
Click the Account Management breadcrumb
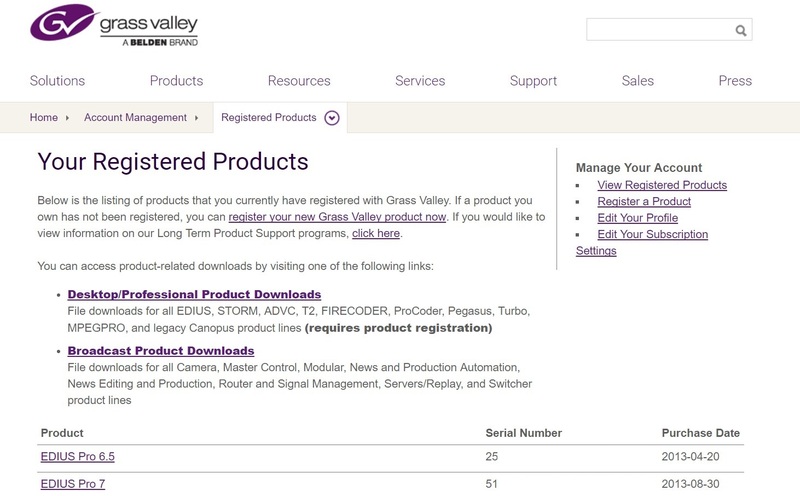[135, 118]
